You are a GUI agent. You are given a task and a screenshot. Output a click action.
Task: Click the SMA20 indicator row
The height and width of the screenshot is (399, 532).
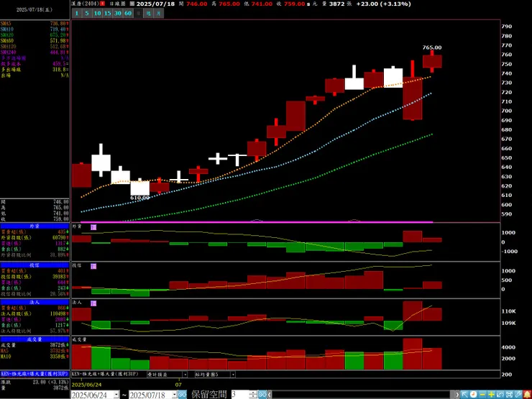[35, 35]
